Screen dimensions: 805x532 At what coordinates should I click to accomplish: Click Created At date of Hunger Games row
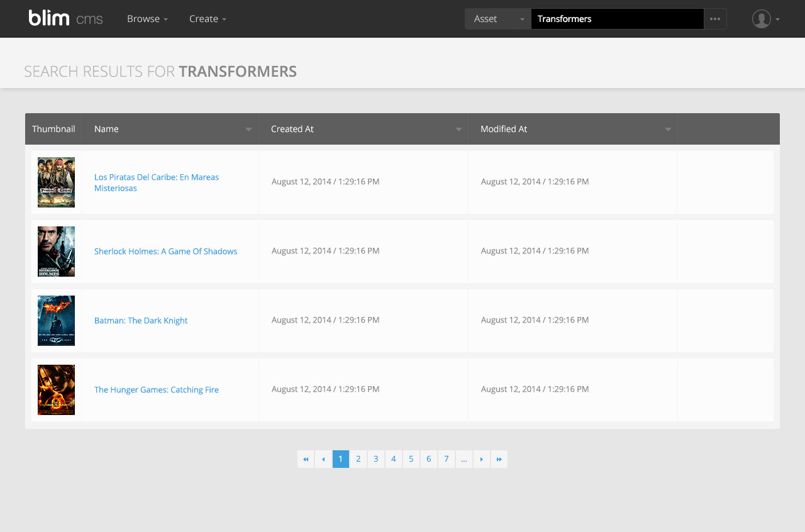tap(326, 389)
